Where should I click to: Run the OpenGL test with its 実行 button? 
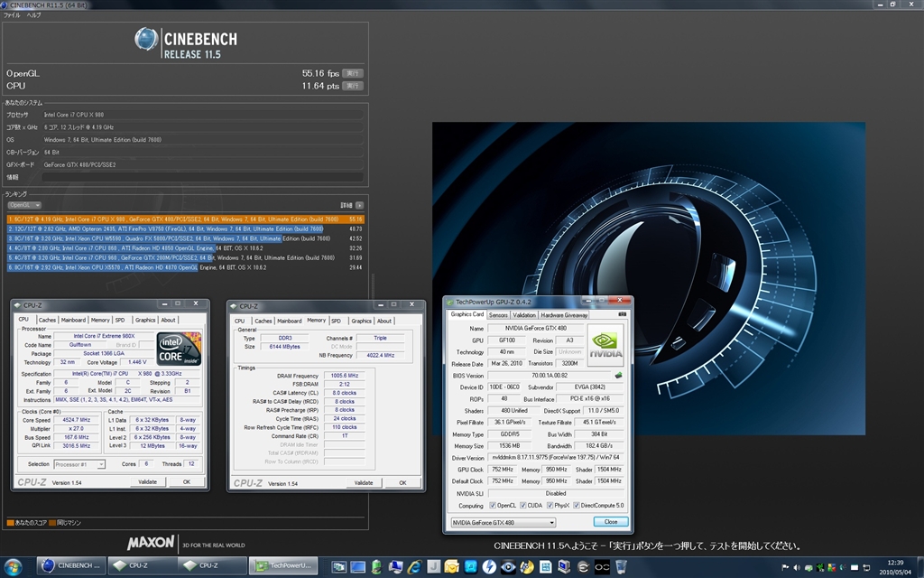point(353,73)
